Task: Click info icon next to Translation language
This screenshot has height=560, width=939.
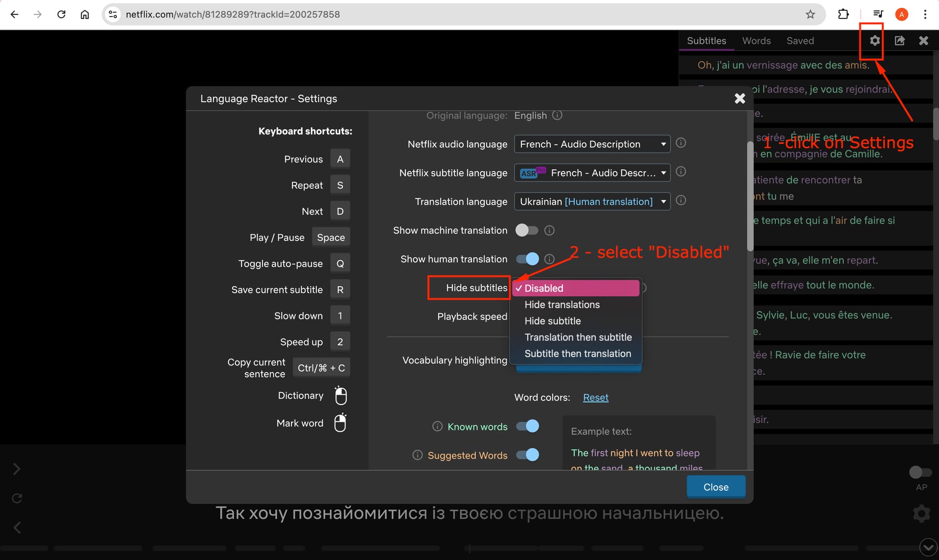Action: click(681, 201)
